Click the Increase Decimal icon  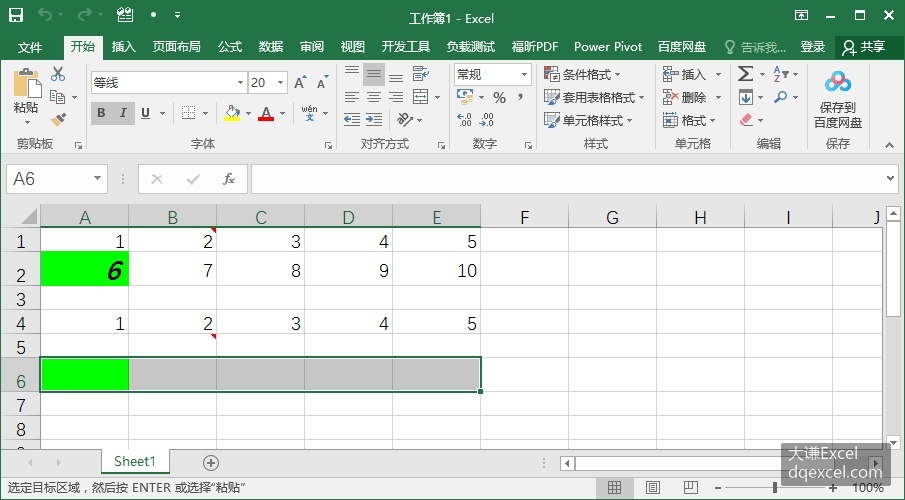click(x=464, y=120)
